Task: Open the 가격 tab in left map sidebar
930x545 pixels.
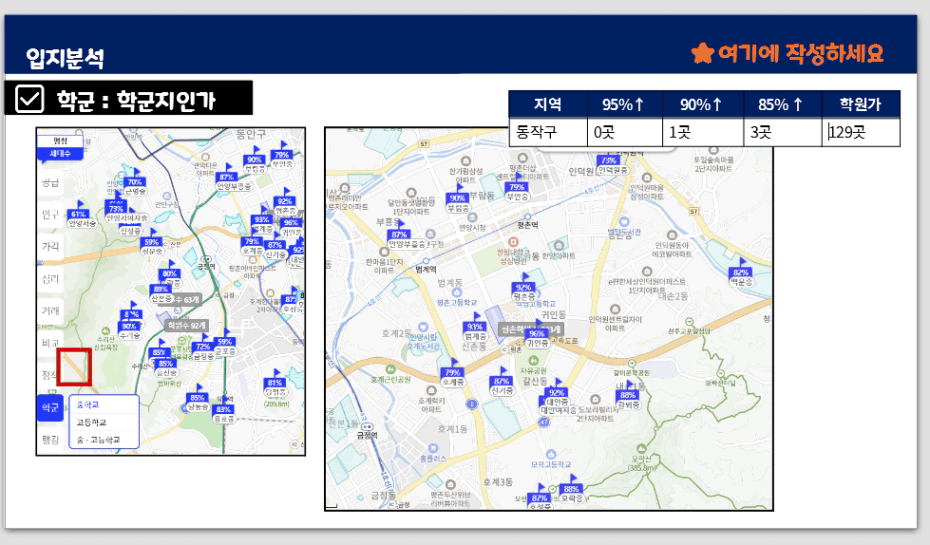Action: point(50,246)
